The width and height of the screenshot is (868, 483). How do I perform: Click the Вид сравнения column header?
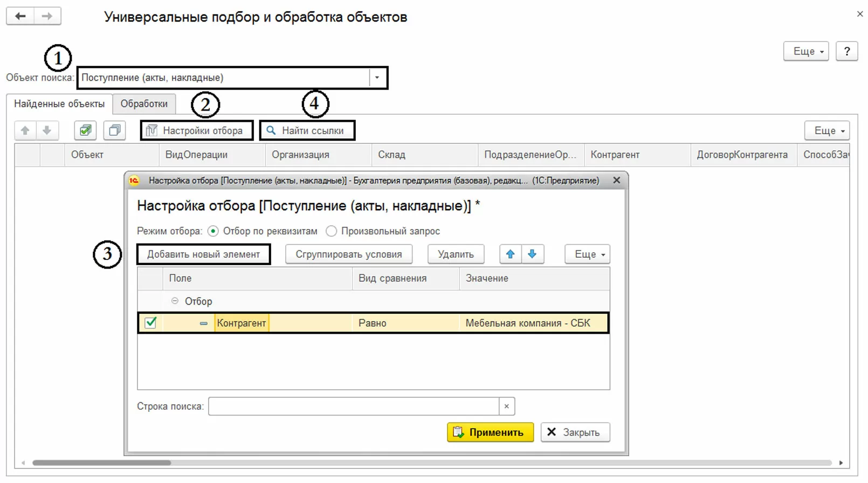(x=406, y=278)
